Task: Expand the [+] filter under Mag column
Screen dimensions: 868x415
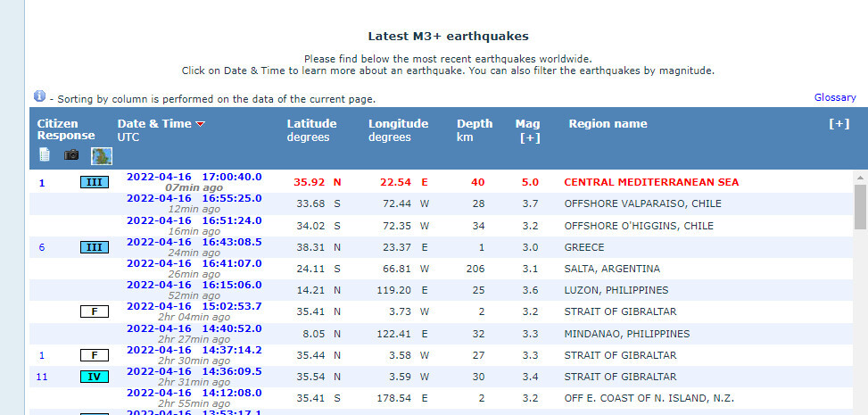Action: point(530,137)
